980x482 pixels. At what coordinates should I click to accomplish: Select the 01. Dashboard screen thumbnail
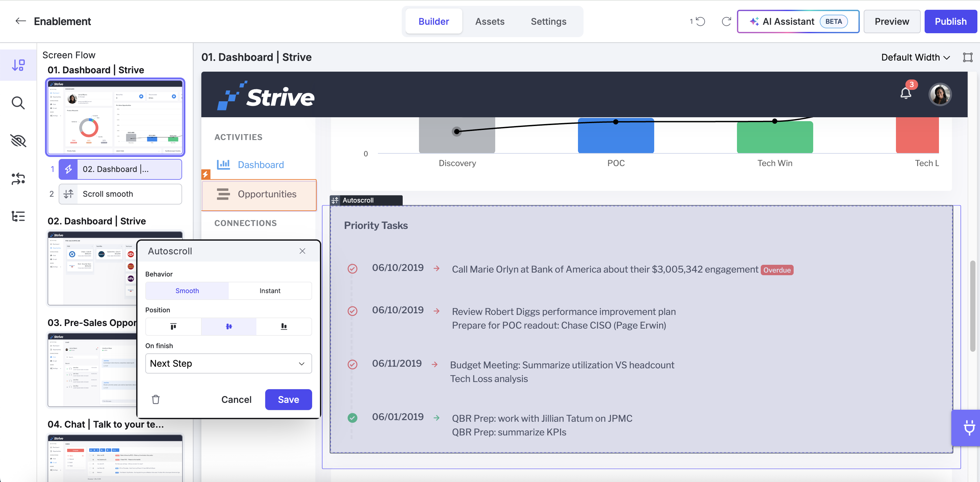pyautogui.click(x=115, y=117)
